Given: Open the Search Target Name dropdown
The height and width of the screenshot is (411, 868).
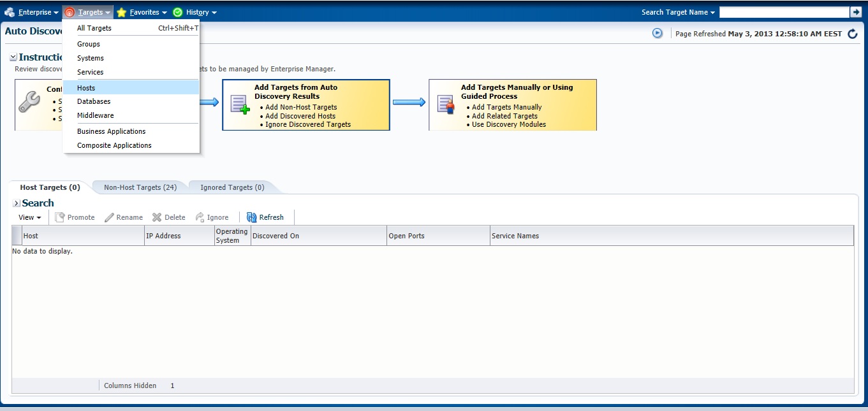Looking at the screenshot, I should 679,12.
